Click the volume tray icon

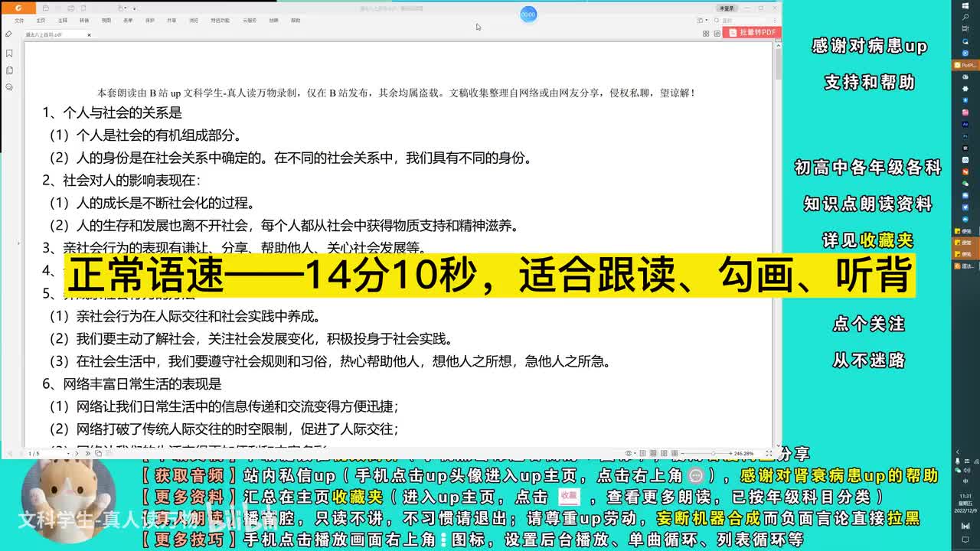965,471
